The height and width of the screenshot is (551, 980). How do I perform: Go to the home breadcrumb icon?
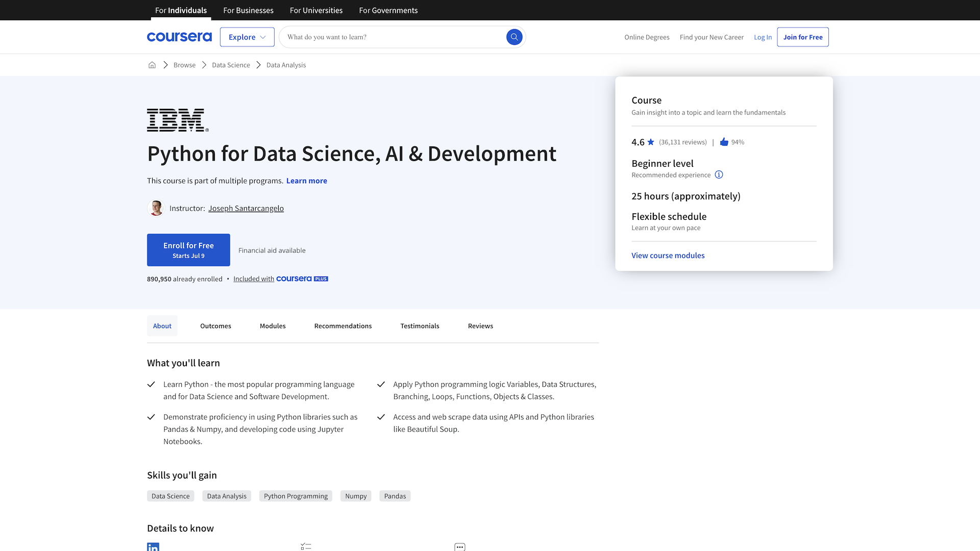[x=152, y=65]
